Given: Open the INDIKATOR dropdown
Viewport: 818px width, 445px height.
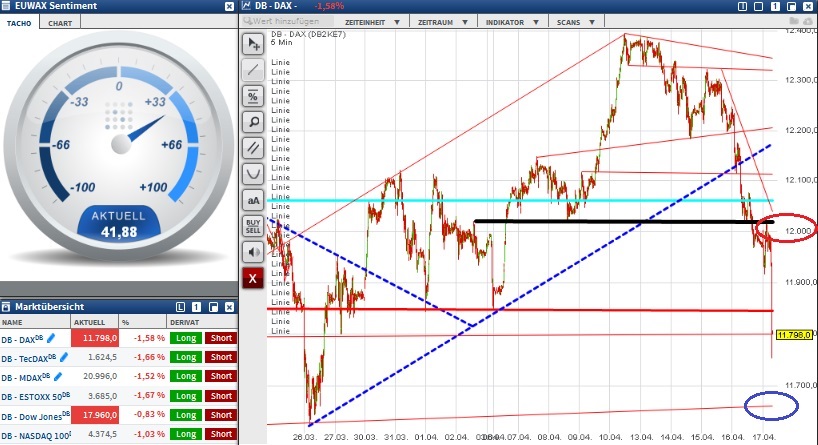Looking at the screenshot, I should coord(512,22).
